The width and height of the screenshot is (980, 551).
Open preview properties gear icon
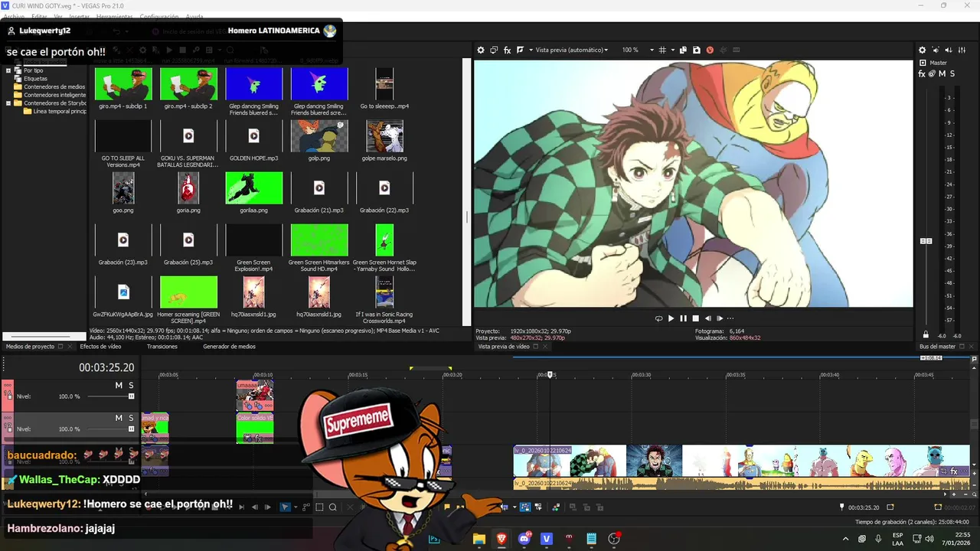[x=481, y=50]
